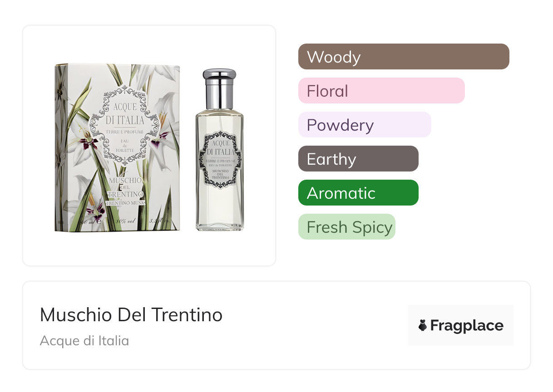Click the Trentino Musk text on box
Screen dimensions: 553x392
coord(125,203)
